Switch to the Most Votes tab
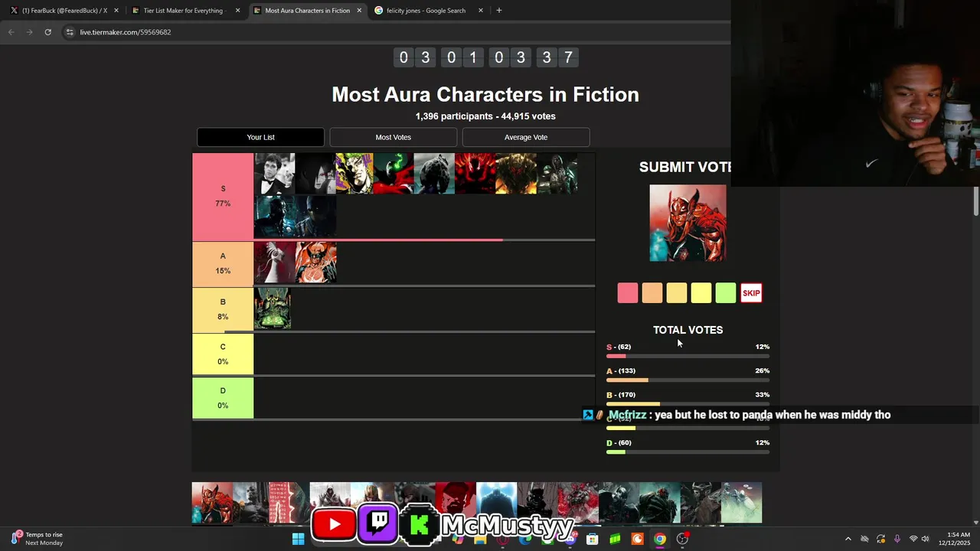Screen dimensions: 980x551 [x=394, y=137]
